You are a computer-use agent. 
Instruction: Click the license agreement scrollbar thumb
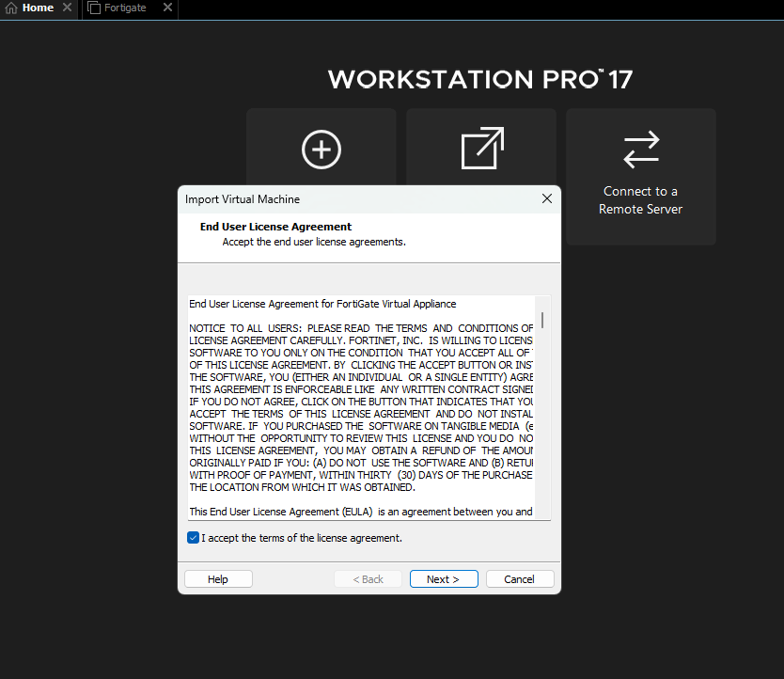pos(542,321)
